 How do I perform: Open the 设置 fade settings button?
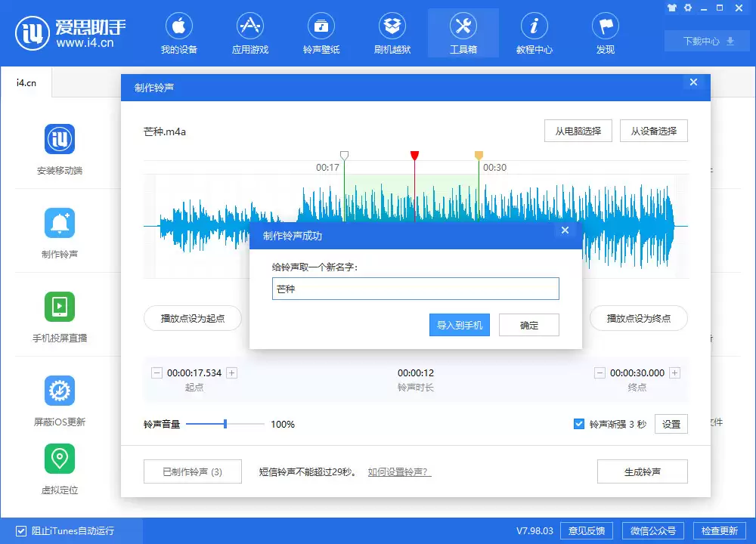[671, 424]
